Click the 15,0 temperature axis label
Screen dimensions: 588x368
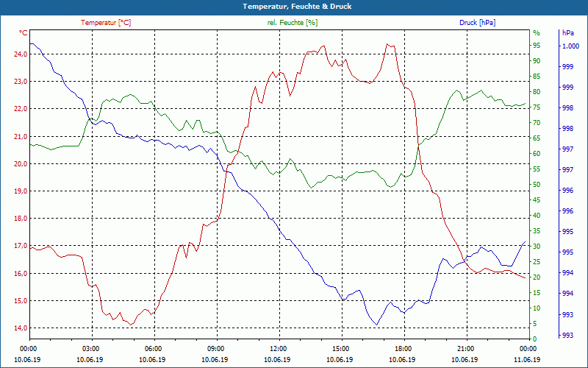pos(21,301)
